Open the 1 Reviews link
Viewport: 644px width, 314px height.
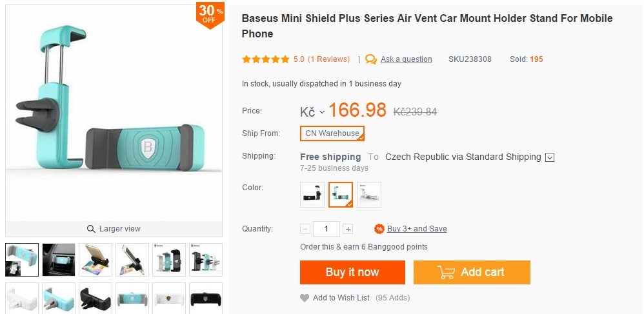click(328, 59)
